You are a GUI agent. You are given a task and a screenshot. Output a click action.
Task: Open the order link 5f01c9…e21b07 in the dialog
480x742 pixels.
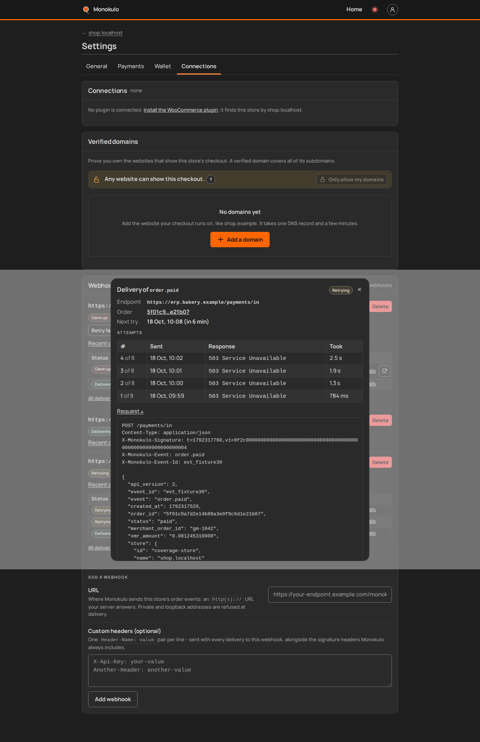[168, 312]
